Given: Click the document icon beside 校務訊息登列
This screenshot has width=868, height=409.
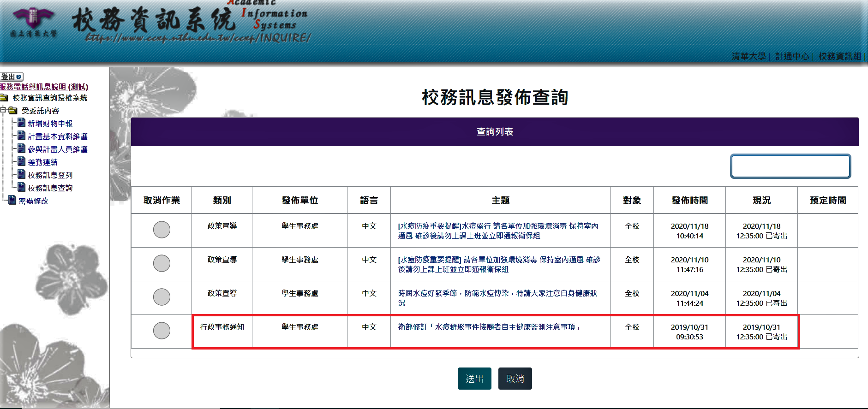Looking at the screenshot, I should 21,174.
